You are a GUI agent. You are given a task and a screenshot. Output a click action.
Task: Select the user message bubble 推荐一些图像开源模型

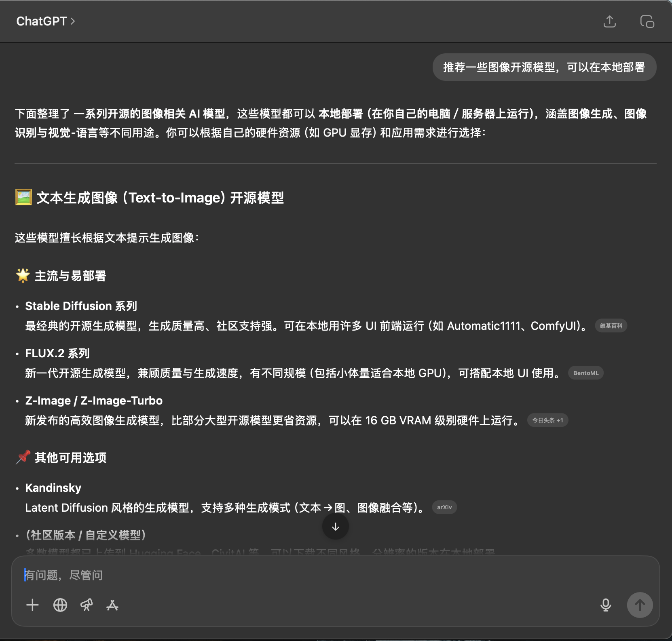(544, 67)
